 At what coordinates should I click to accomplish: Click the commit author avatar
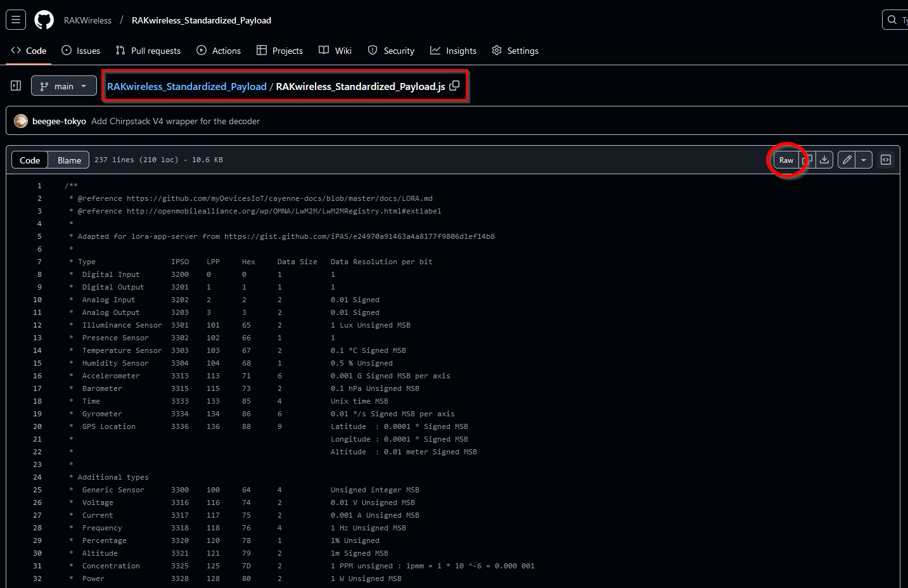pyautogui.click(x=21, y=120)
